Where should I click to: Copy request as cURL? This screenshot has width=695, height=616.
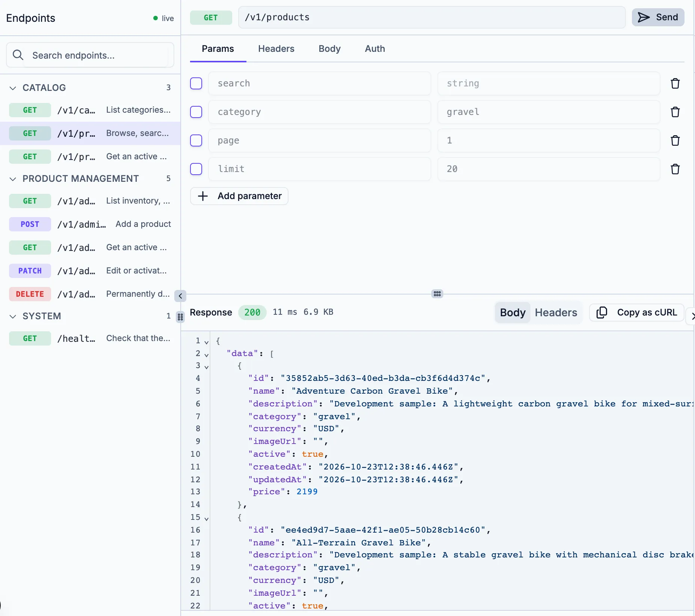pyautogui.click(x=637, y=313)
